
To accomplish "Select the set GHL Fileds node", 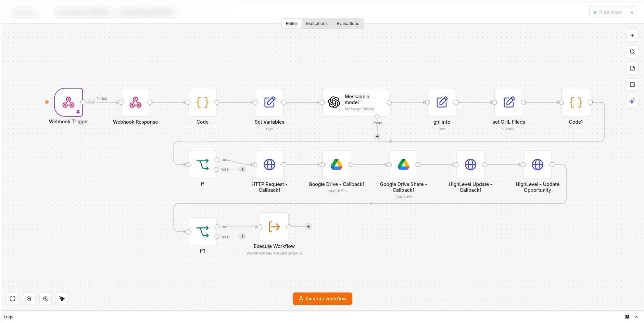I will point(509,102).
